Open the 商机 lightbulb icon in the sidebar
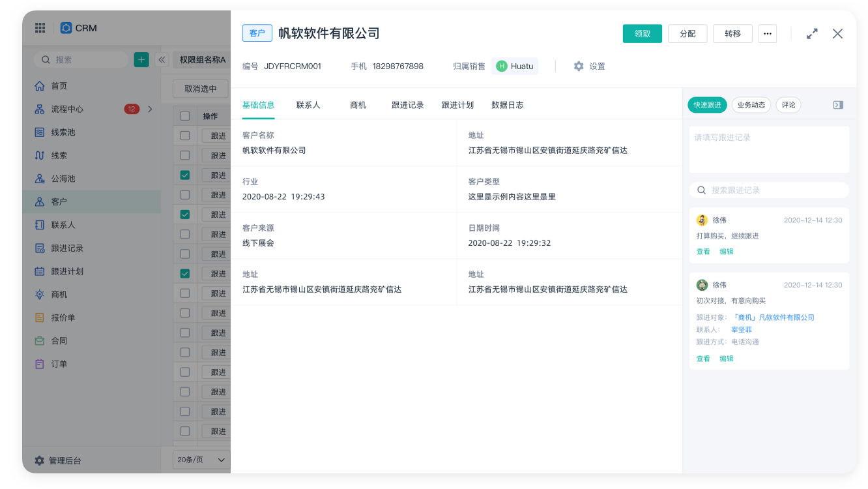Viewport: 868px width, 489px height. click(x=40, y=294)
